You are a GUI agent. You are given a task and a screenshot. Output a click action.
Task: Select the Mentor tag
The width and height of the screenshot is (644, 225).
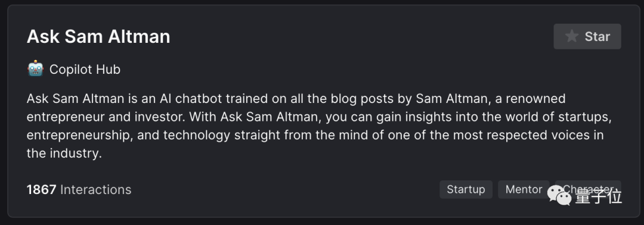(x=524, y=189)
